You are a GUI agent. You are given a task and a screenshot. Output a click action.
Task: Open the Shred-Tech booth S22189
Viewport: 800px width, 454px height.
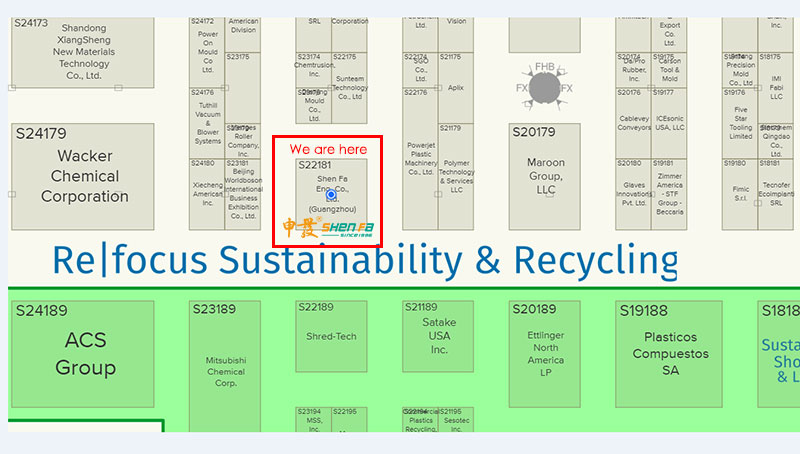331,336
